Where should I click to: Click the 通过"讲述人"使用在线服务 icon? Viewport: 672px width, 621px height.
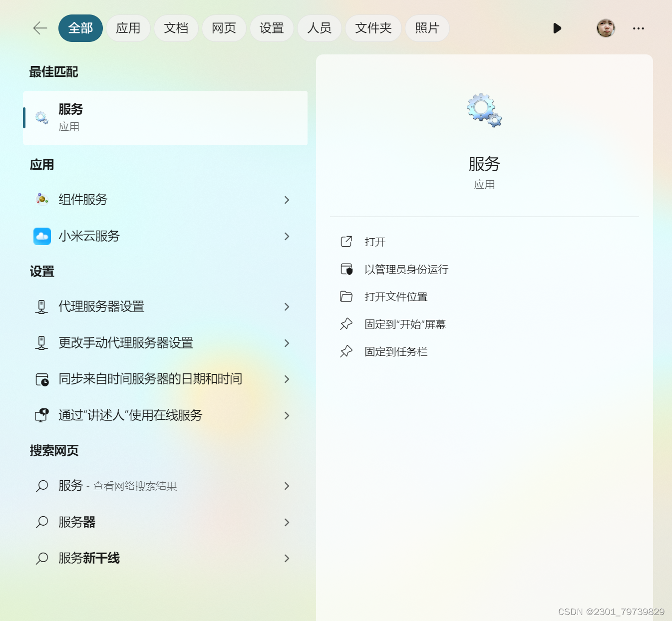pos(42,415)
